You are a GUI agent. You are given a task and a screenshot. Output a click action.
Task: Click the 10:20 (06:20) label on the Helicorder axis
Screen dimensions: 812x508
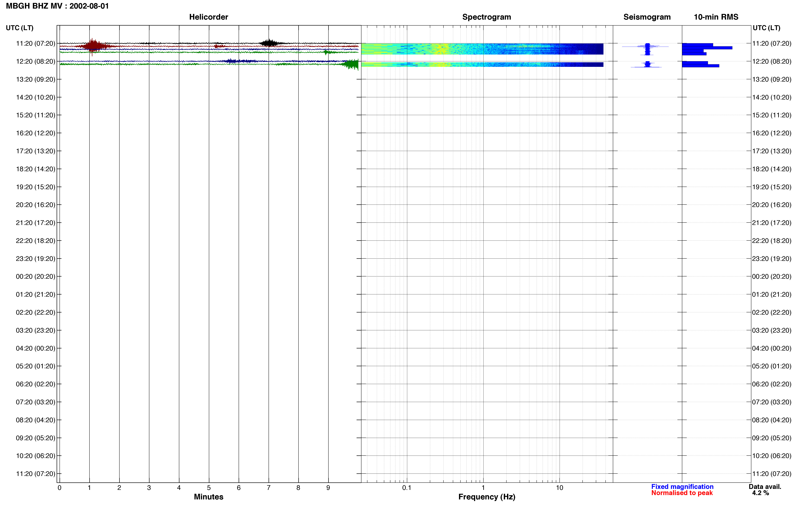coord(36,456)
